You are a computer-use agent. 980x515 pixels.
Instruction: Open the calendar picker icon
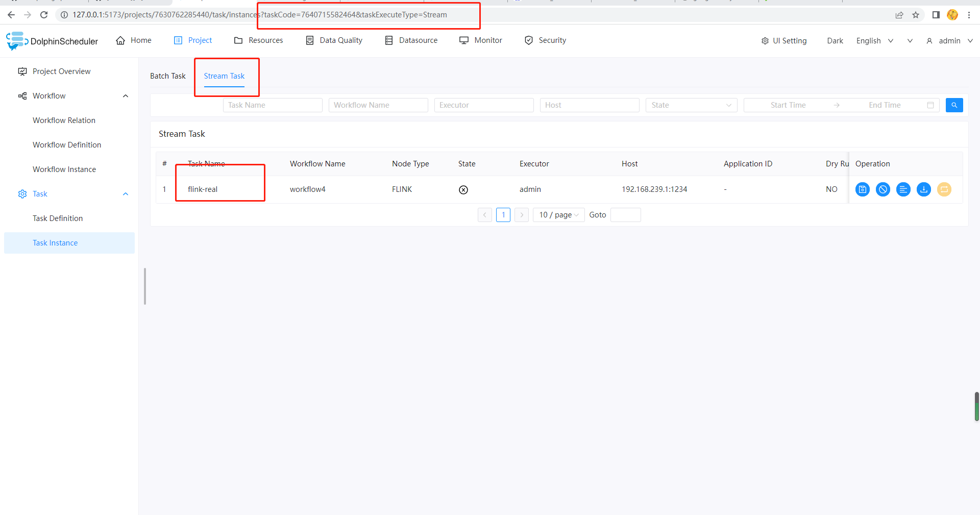pos(930,105)
